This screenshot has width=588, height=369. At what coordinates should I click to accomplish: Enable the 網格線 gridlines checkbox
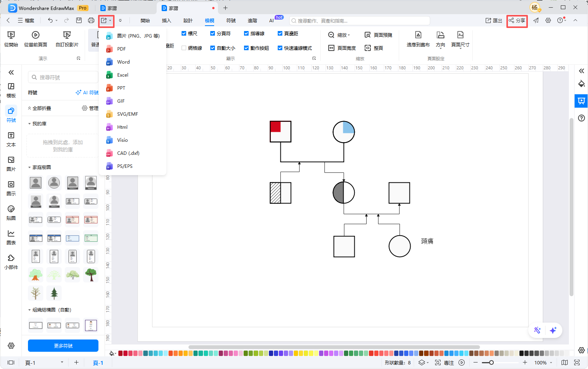click(184, 48)
